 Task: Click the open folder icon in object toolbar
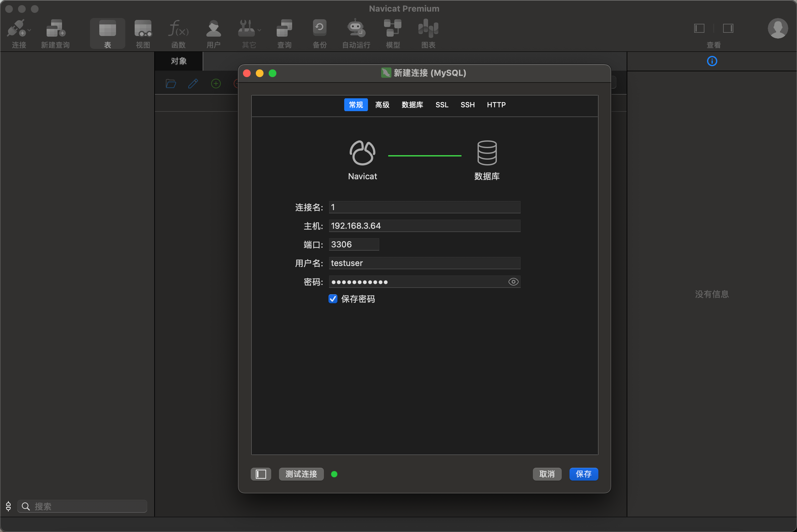click(x=171, y=84)
